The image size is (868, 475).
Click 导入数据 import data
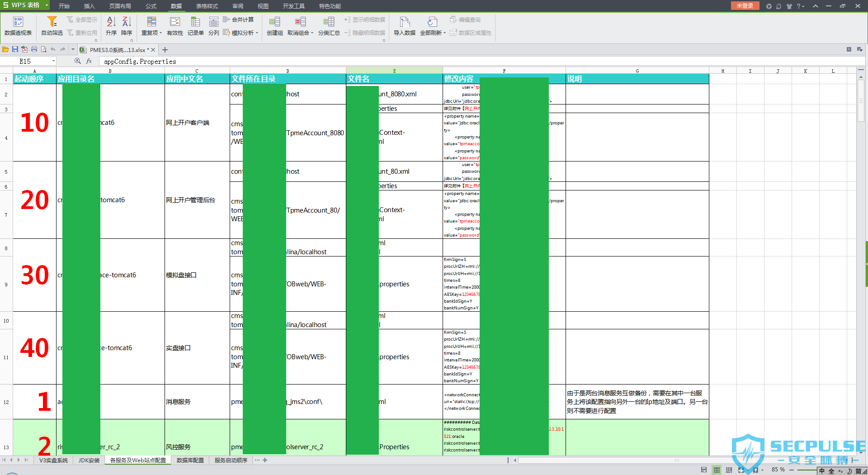[x=404, y=26]
